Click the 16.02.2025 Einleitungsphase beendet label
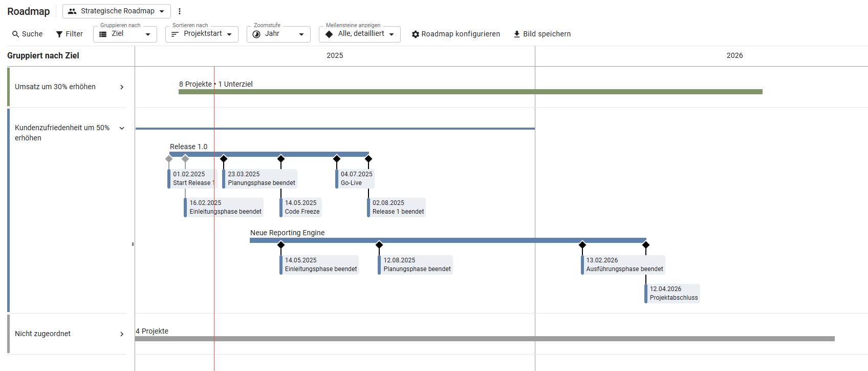 pyautogui.click(x=224, y=208)
